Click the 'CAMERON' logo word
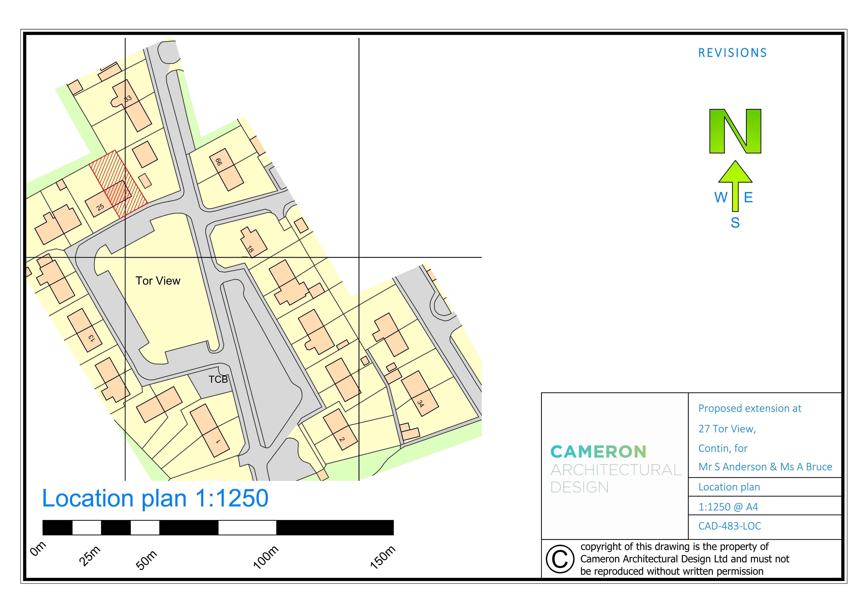 598,452
